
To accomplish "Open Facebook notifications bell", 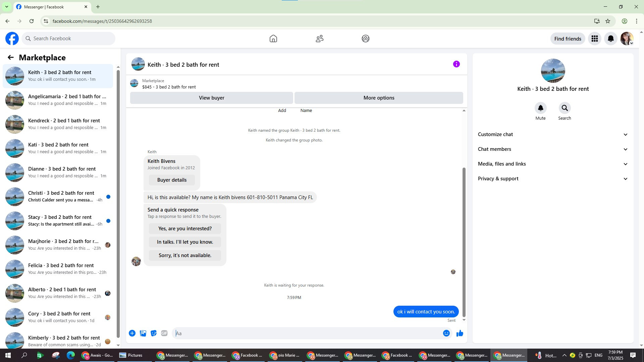I will pos(610,39).
